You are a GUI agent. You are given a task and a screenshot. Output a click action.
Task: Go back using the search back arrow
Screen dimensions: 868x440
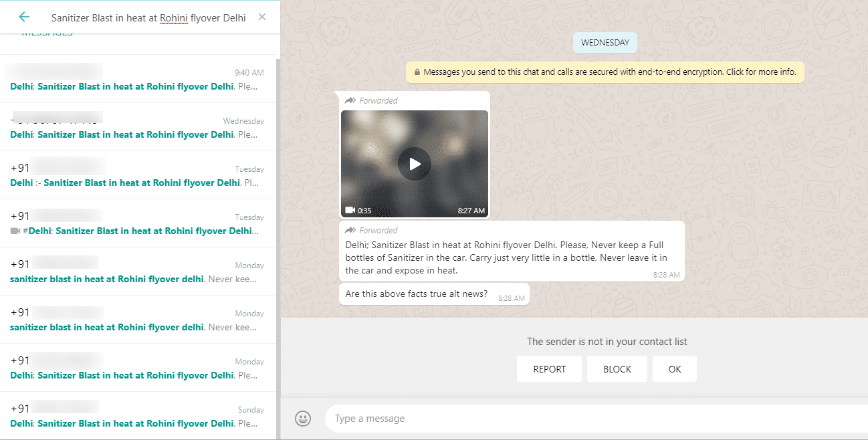click(x=24, y=17)
